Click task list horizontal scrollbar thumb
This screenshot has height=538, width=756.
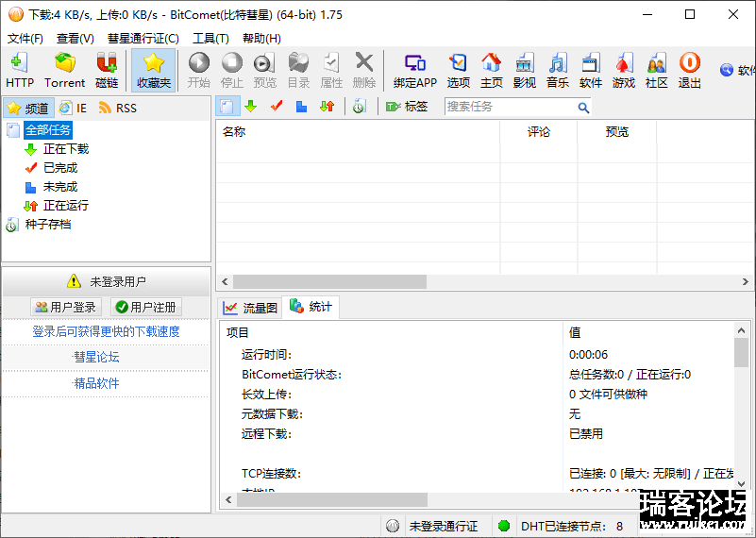[x=329, y=281]
